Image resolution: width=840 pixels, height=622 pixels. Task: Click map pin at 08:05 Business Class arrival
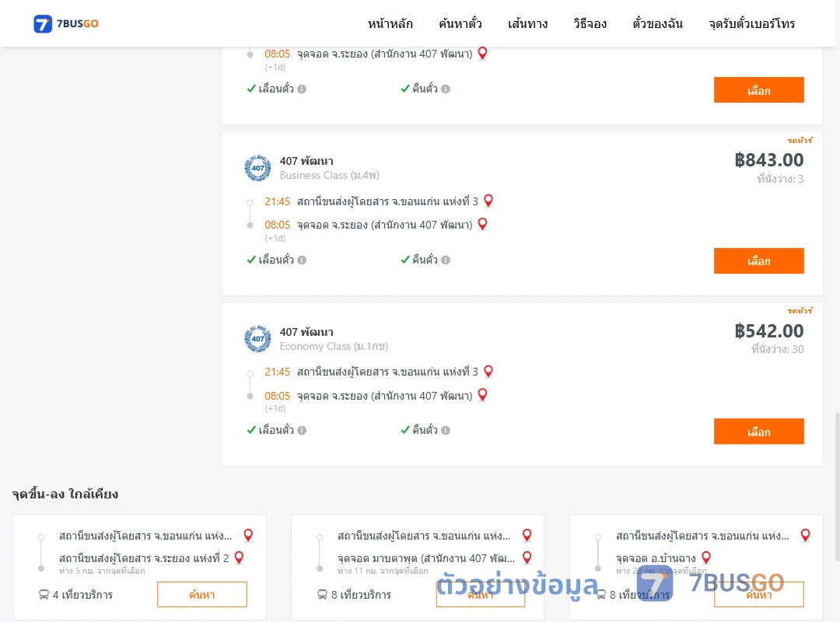(x=483, y=224)
